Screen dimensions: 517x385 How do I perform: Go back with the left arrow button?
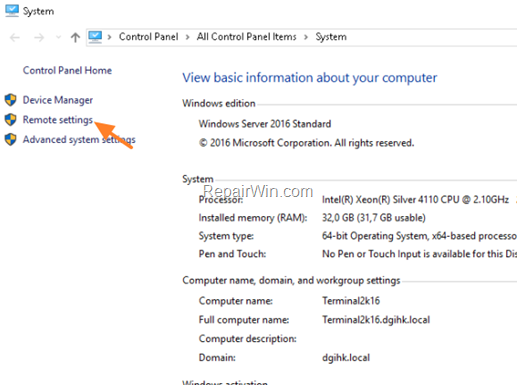point(15,38)
